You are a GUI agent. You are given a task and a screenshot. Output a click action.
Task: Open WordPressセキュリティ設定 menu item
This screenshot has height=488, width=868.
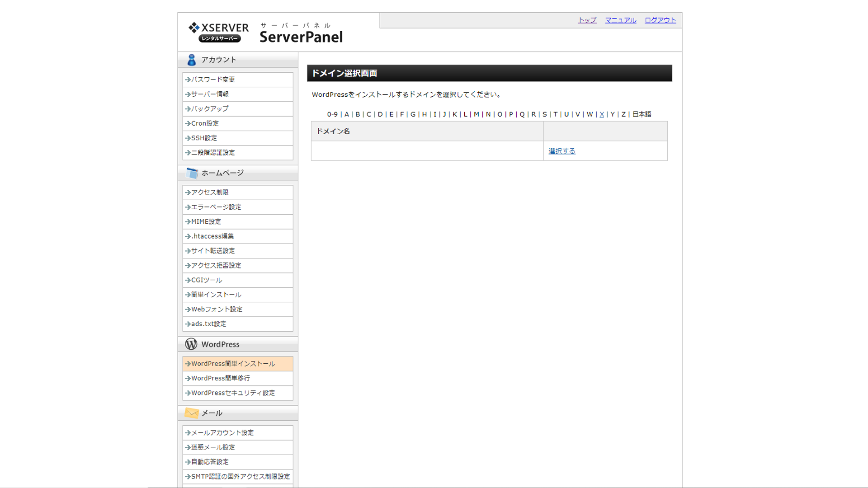click(x=233, y=393)
